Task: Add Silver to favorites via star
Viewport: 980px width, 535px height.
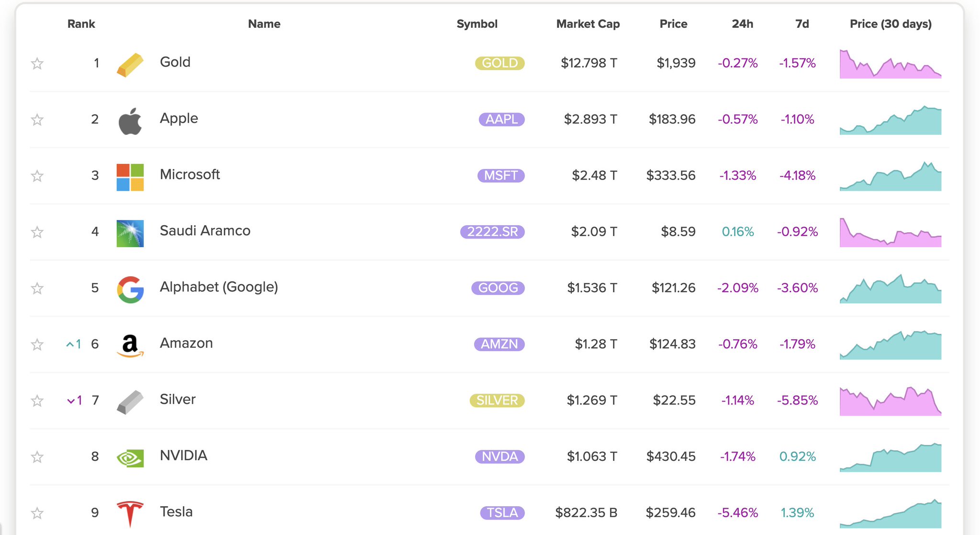Action: [37, 400]
